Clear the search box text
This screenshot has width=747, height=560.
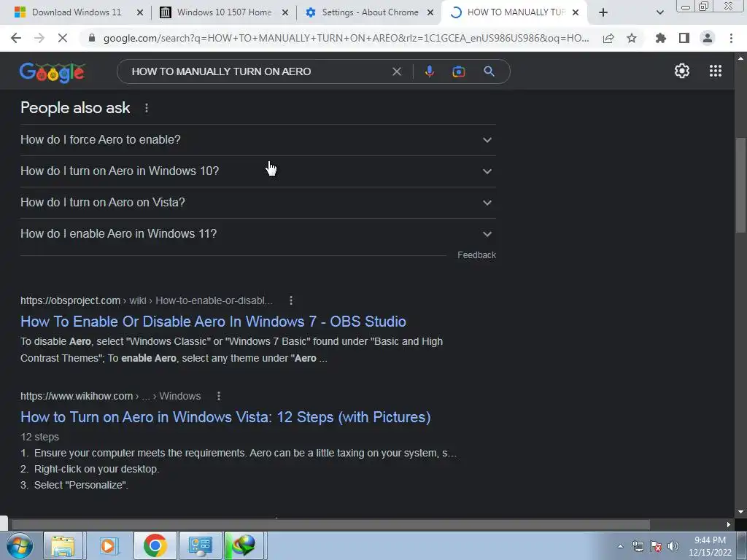[x=396, y=71]
